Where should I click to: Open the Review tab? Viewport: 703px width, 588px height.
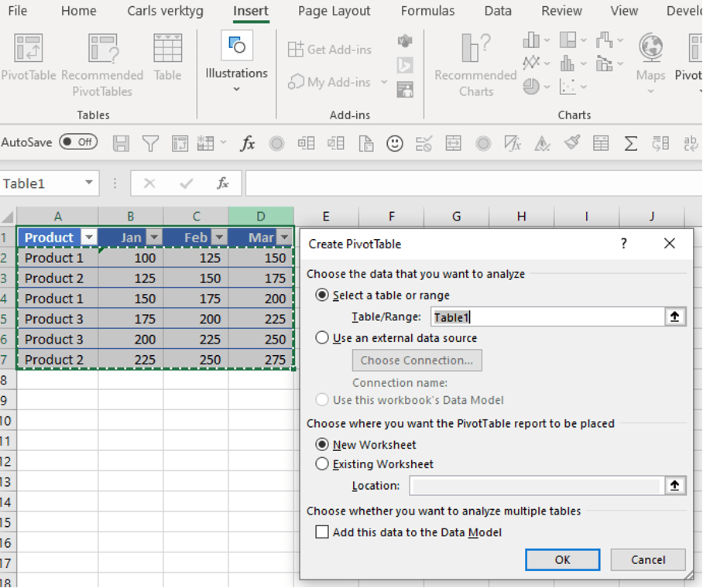click(x=561, y=11)
